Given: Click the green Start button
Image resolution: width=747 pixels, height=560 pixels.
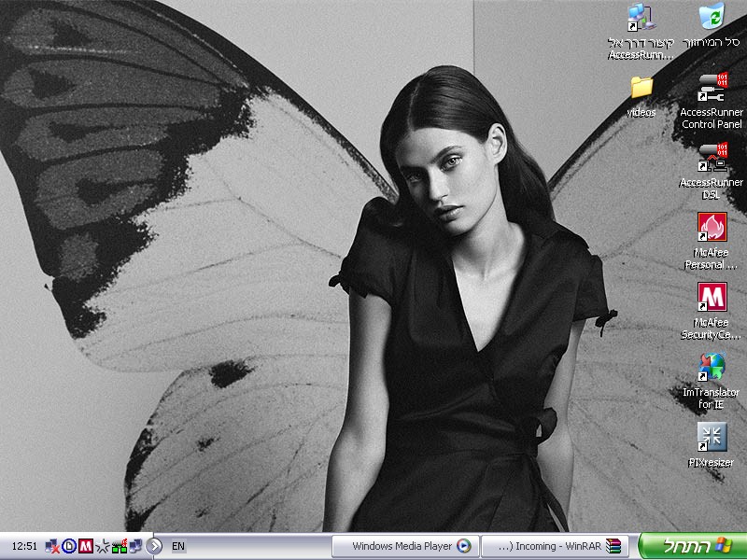Looking at the screenshot, I should (x=692, y=546).
